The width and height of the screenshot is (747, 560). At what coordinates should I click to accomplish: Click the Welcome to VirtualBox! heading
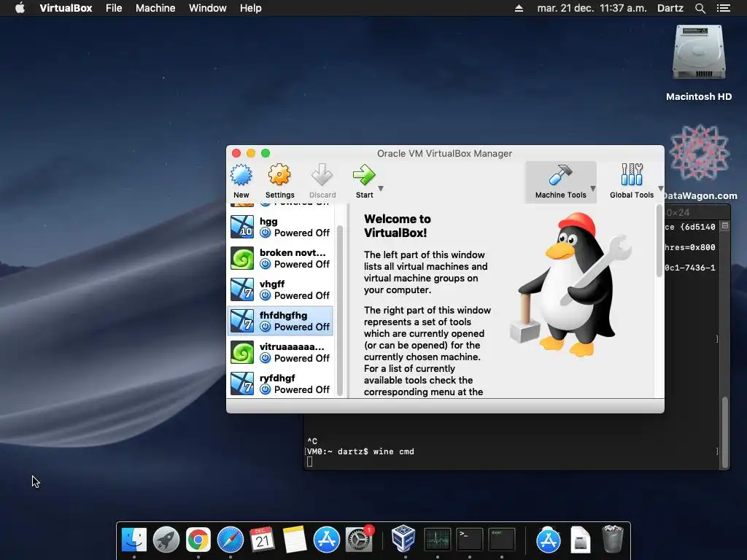coord(398,226)
